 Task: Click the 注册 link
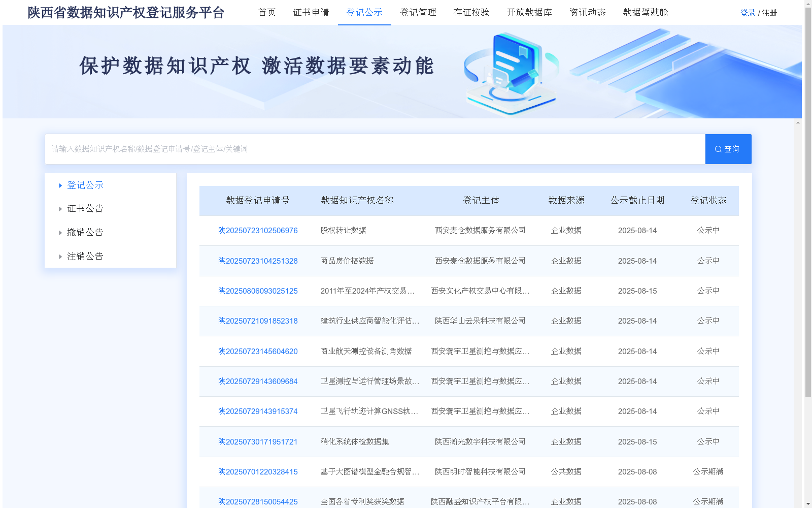(769, 13)
